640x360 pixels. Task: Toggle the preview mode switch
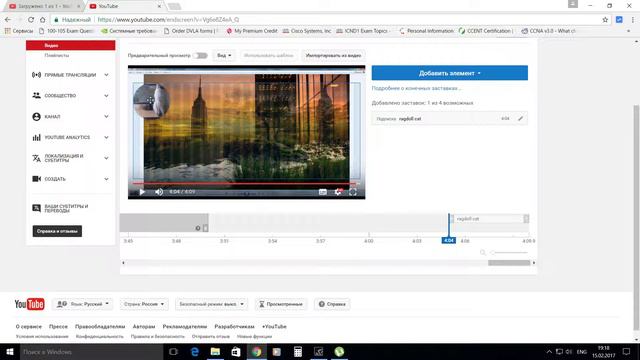(200, 56)
